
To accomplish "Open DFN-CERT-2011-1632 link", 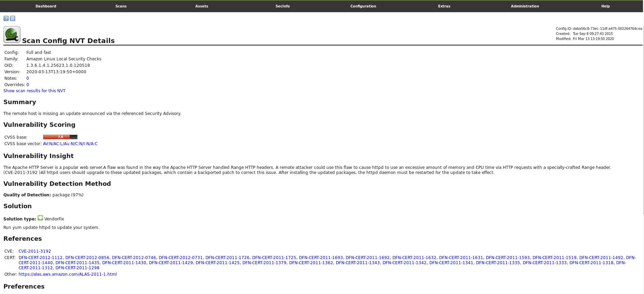I will pyautogui.click(x=414, y=258).
